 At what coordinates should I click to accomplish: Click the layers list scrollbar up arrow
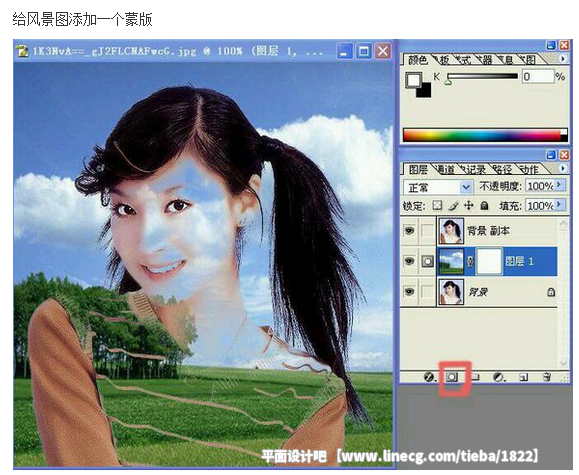pos(563,223)
